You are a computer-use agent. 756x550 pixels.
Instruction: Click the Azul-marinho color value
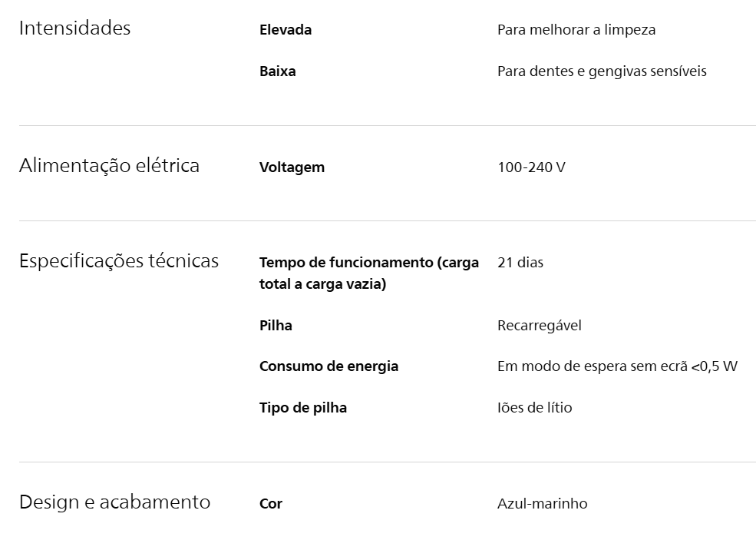coord(542,504)
